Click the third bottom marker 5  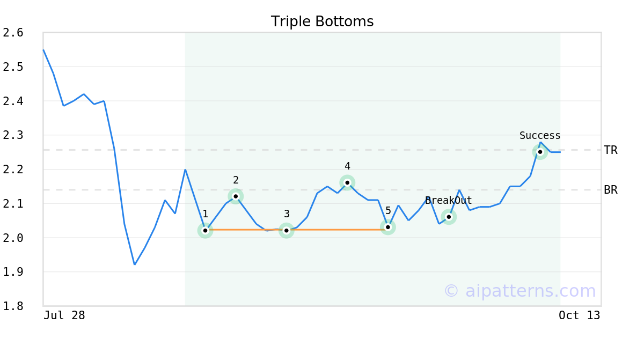click(x=388, y=227)
